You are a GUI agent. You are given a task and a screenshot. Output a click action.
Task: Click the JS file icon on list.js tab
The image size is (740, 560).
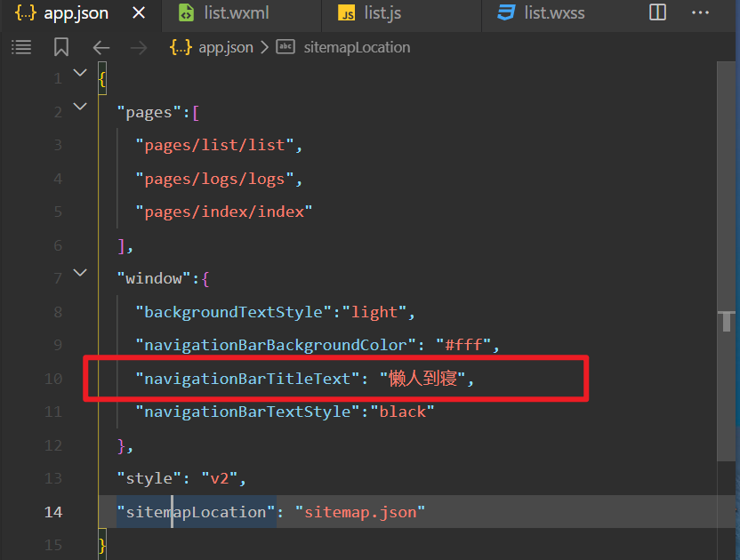tap(346, 13)
